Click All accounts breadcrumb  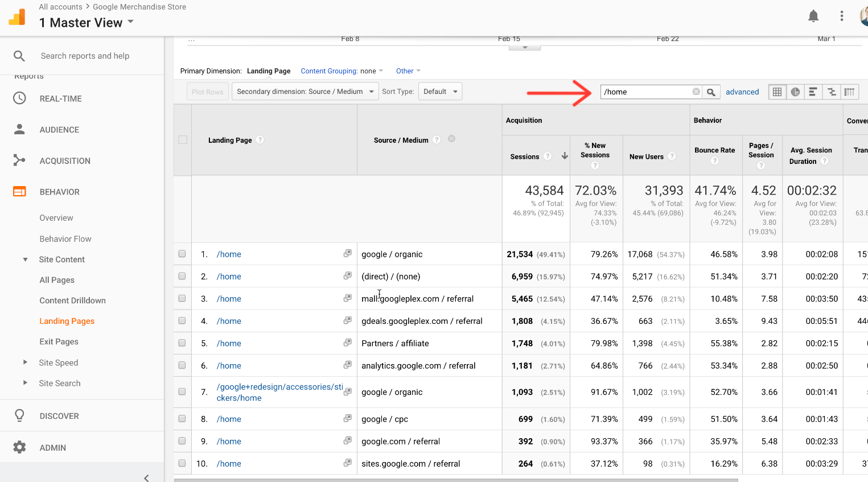(x=60, y=7)
